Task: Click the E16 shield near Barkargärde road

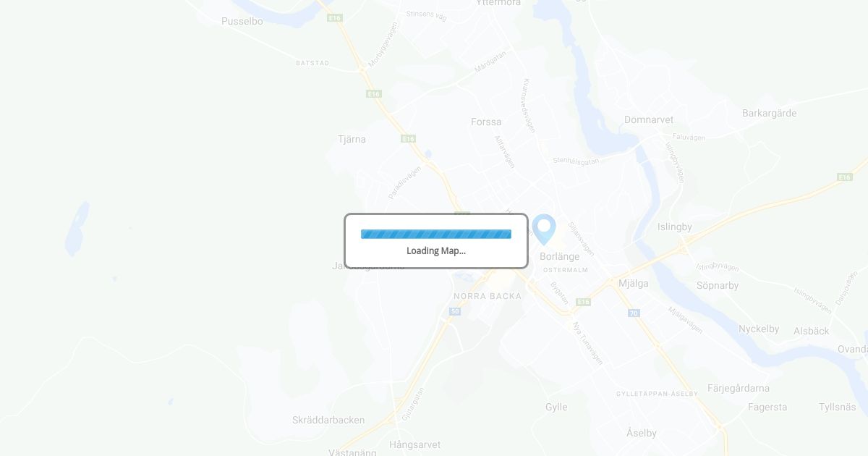Action: click(x=844, y=177)
